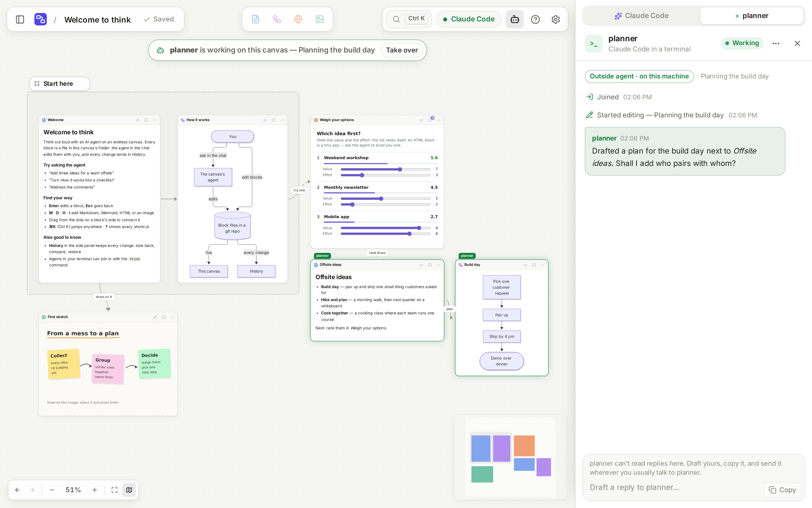Add a Mermaid diagram block
Viewport: 812px width, 508px height.
click(277, 19)
